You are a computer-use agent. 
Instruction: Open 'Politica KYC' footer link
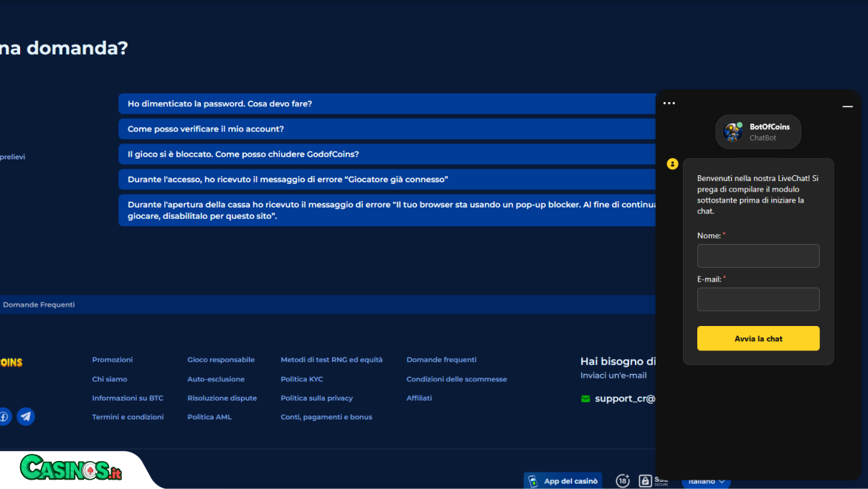click(302, 379)
